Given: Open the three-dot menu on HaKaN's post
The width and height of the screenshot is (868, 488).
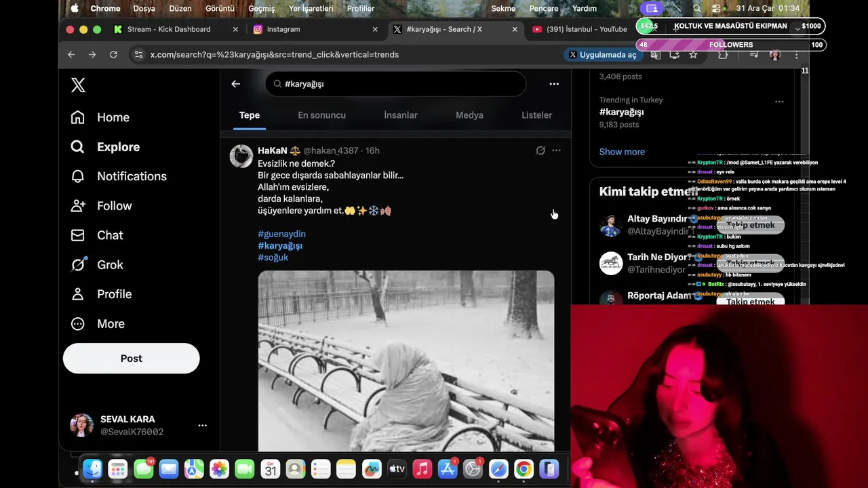Looking at the screenshot, I should pyautogui.click(x=556, y=150).
